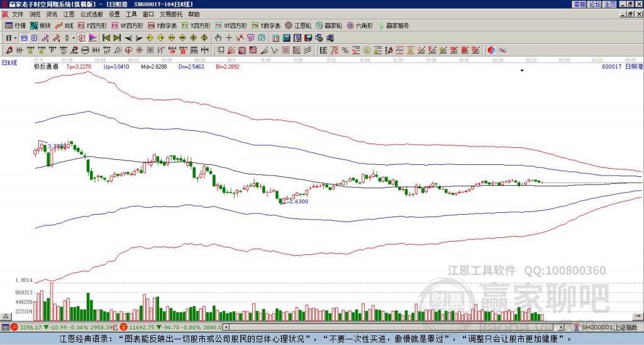Open the 板块 sector view
644x345 pixels.
(x=40, y=25)
